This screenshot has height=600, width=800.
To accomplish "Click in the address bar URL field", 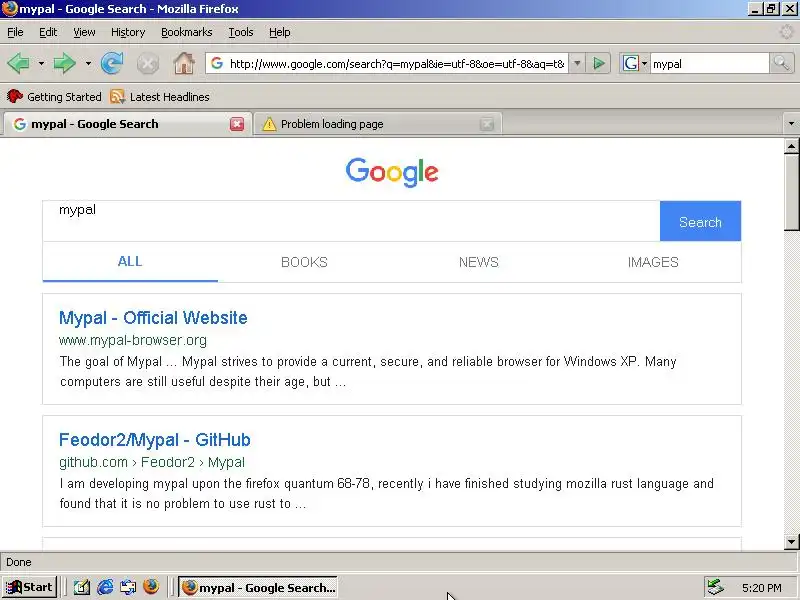I will tap(397, 64).
